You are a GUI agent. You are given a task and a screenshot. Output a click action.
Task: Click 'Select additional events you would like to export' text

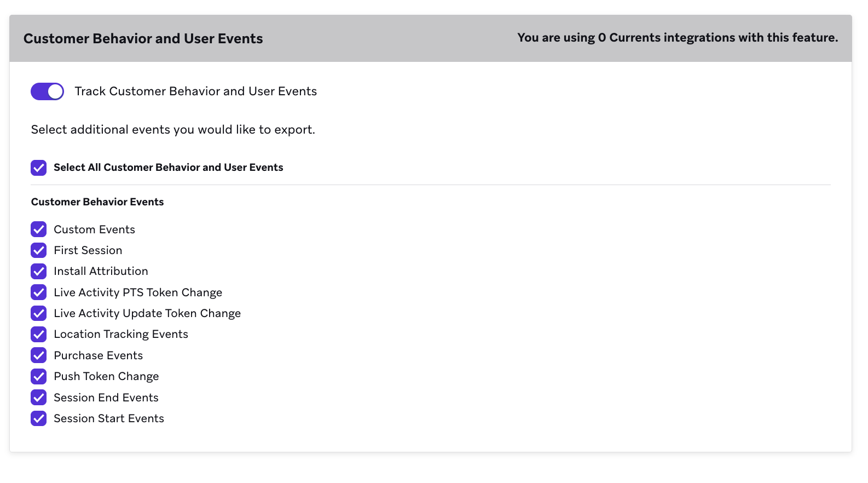coord(173,130)
